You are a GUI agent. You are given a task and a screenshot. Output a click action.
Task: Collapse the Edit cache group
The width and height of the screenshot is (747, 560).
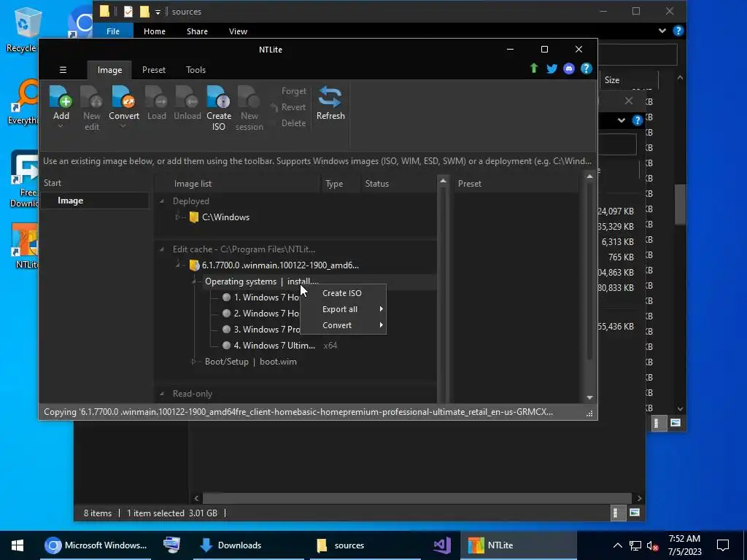pos(162,249)
